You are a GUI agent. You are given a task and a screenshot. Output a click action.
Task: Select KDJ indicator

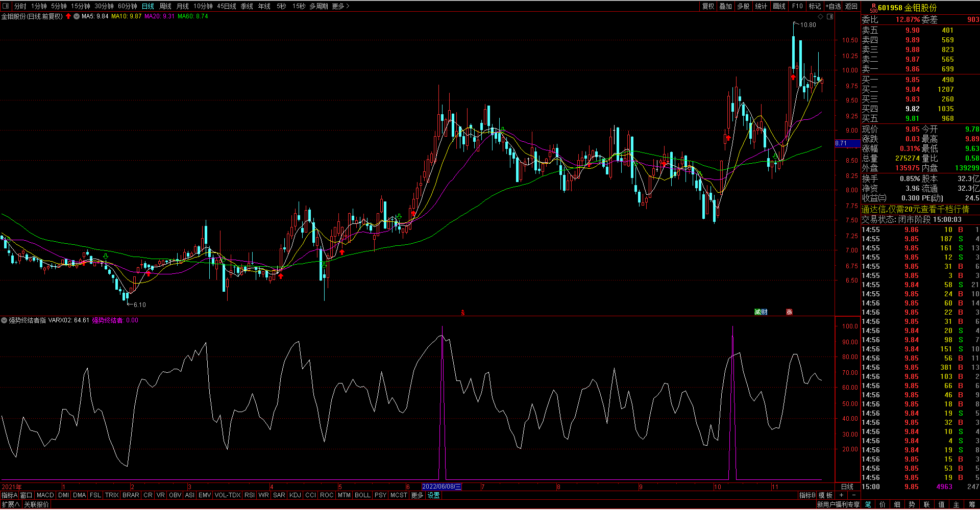(x=295, y=495)
